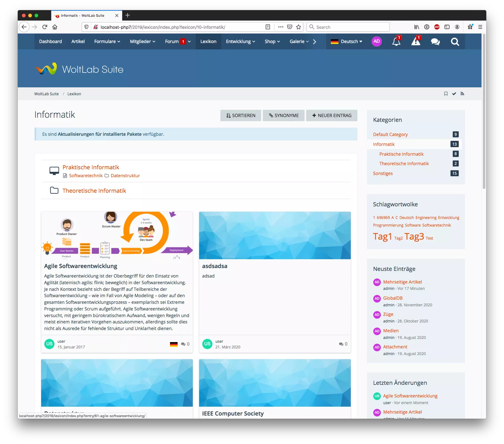Open the notifications bell icon

396,41
